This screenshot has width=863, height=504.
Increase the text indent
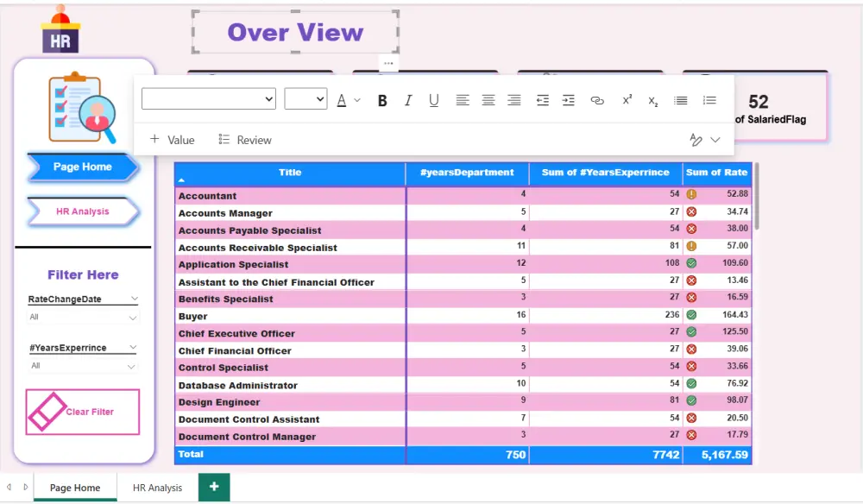click(569, 100)
